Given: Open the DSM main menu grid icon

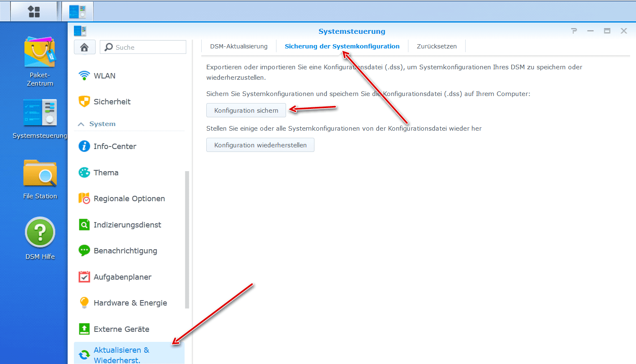Looking at the screenshot, I should 34,11.
